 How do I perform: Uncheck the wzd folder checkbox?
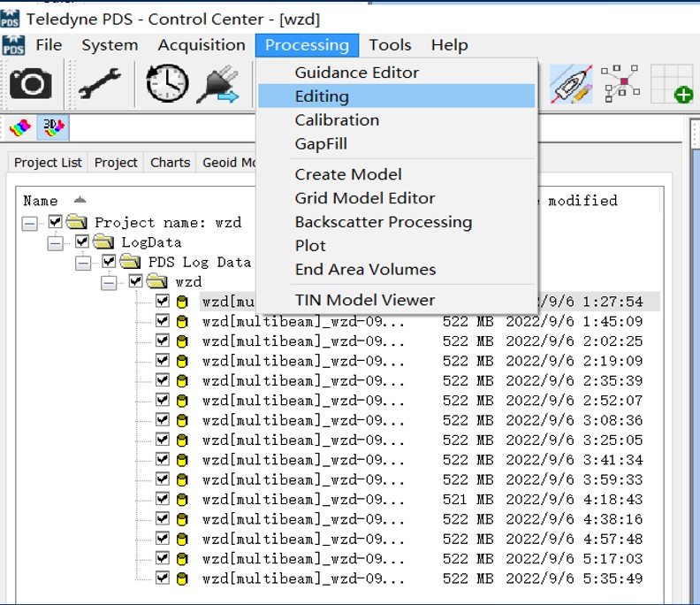pos(136,281)
